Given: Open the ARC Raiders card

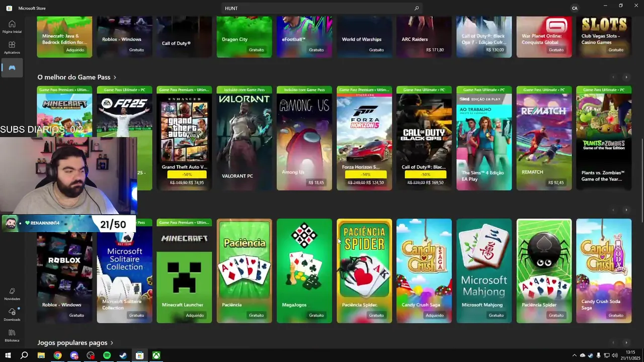Looking at the screenshot, I should click(x=424, y=37).
